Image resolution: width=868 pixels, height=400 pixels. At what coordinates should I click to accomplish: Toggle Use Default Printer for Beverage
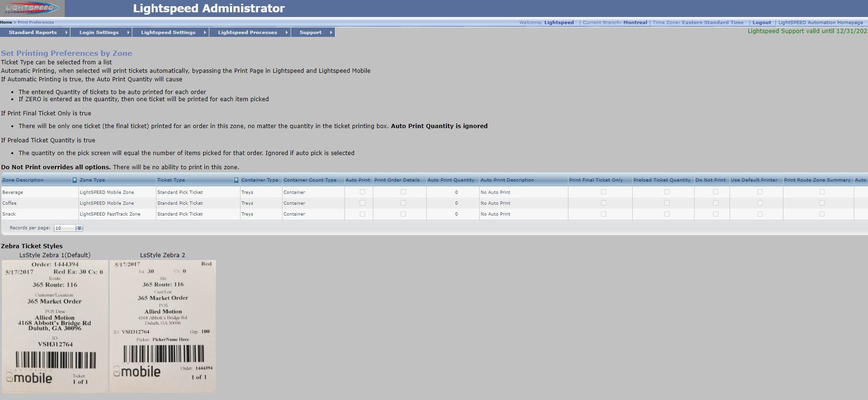click(760, 192)
